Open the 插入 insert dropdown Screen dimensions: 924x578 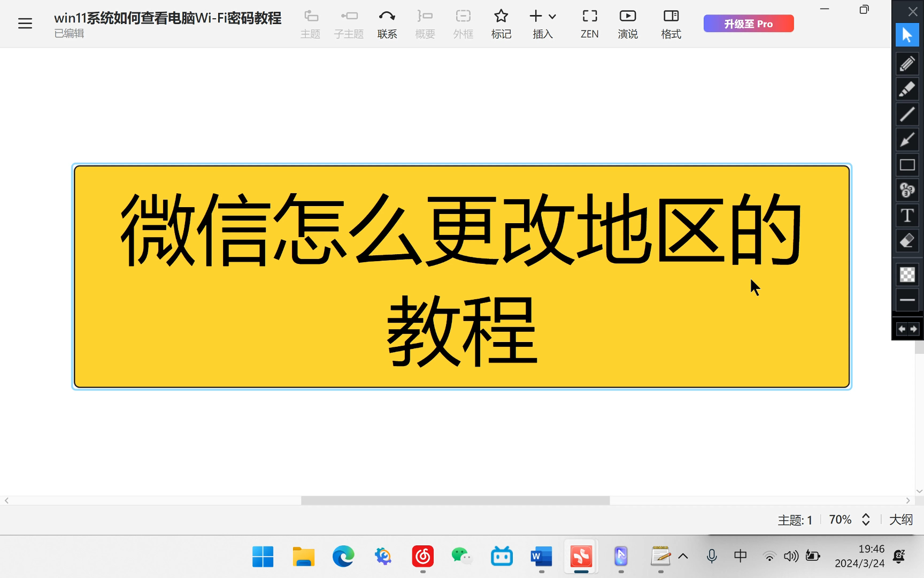[x=543, y=23]
